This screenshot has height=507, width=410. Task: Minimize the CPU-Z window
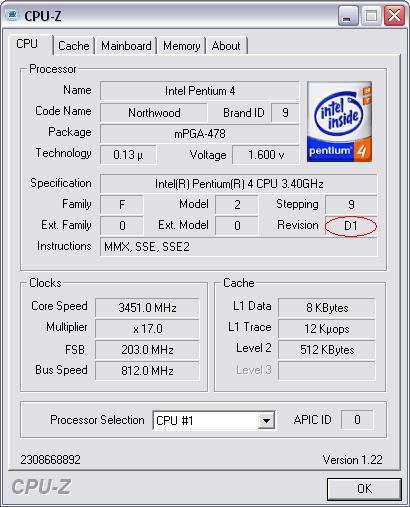(x=348, y=16)
